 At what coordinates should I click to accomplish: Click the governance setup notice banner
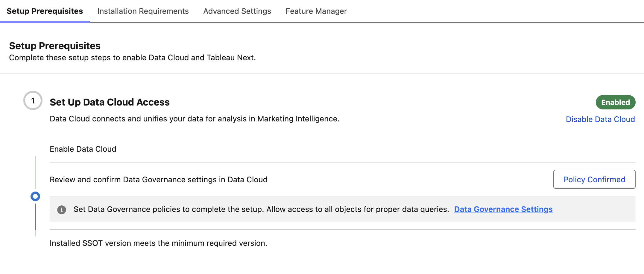[x=299, y=209]
